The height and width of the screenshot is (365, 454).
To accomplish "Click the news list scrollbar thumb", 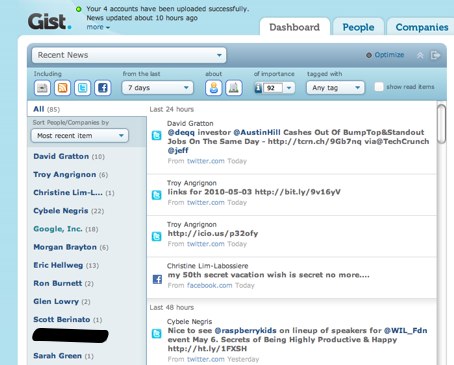I will tap(441, 124).
